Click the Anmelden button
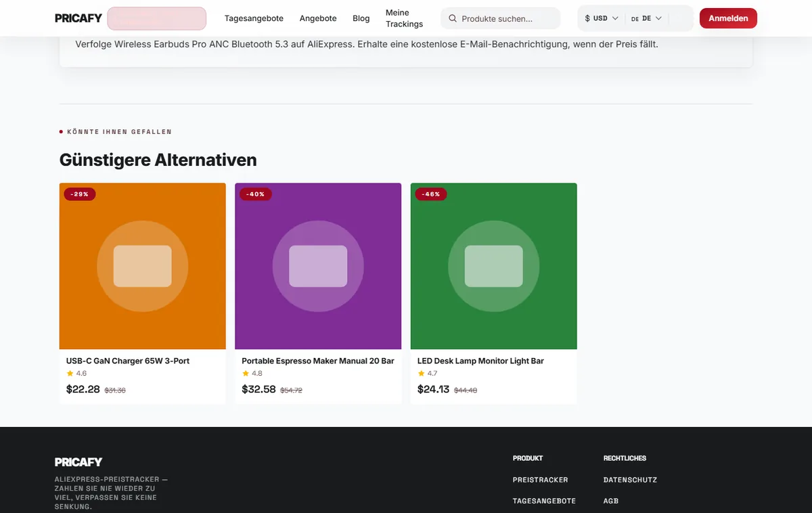This screenshot has height=513, width=812. coord(728,18)
